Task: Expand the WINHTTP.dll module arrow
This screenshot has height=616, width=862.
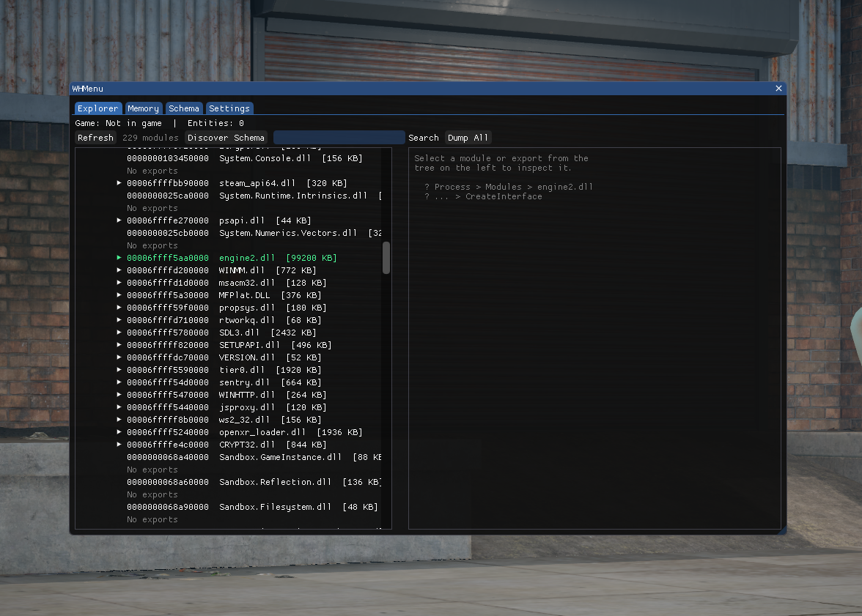Action: [119, 395]
